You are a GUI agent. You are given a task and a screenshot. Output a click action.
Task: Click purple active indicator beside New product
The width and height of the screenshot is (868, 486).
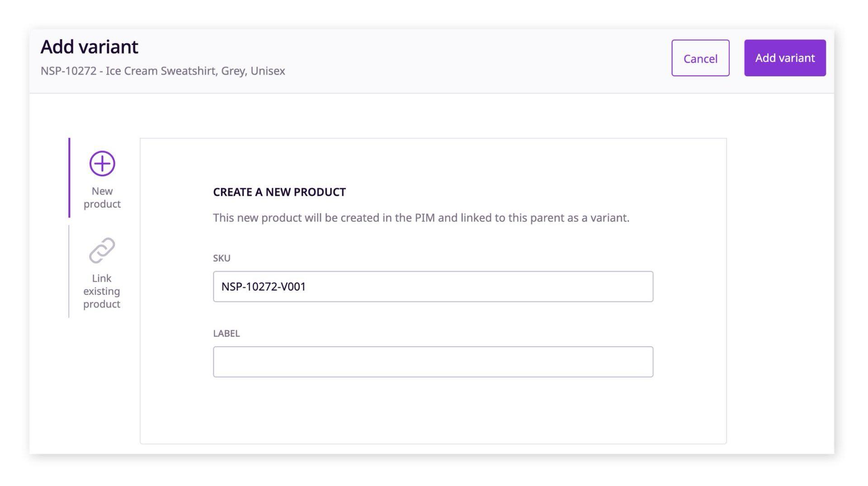(69, 177)
